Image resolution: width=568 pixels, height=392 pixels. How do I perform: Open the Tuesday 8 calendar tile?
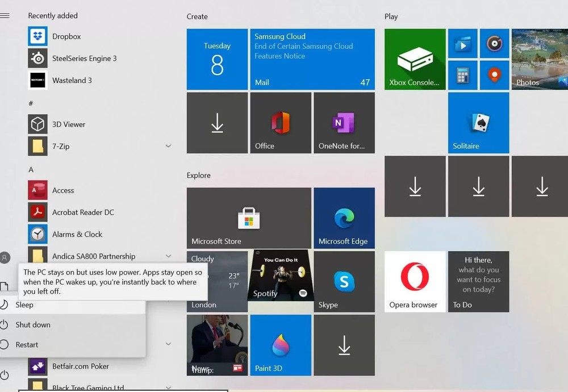click(217, 60)
